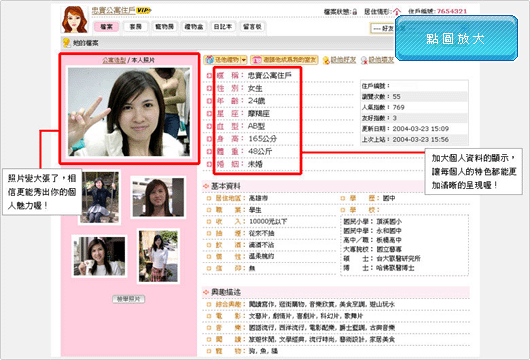Open the thumbnail of woman in plaid skirt
Screen dimensions: 530x360
point(158,256)
